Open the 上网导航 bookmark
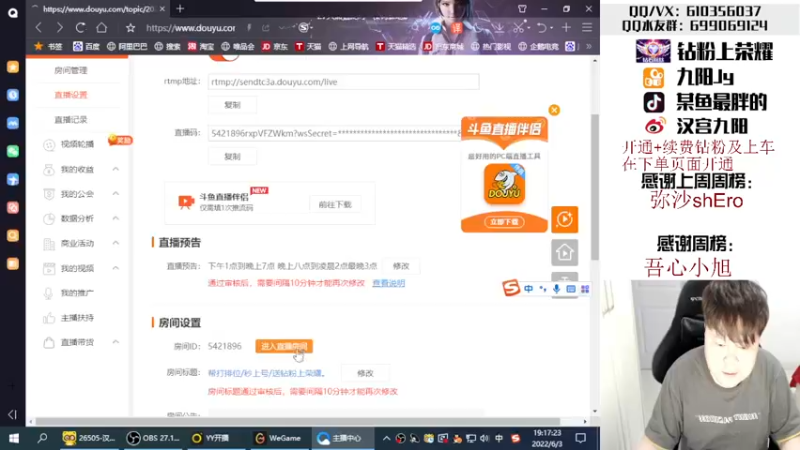Image resolution: width=800 pixels, height=450 pixels. click(x=348, y=46)
